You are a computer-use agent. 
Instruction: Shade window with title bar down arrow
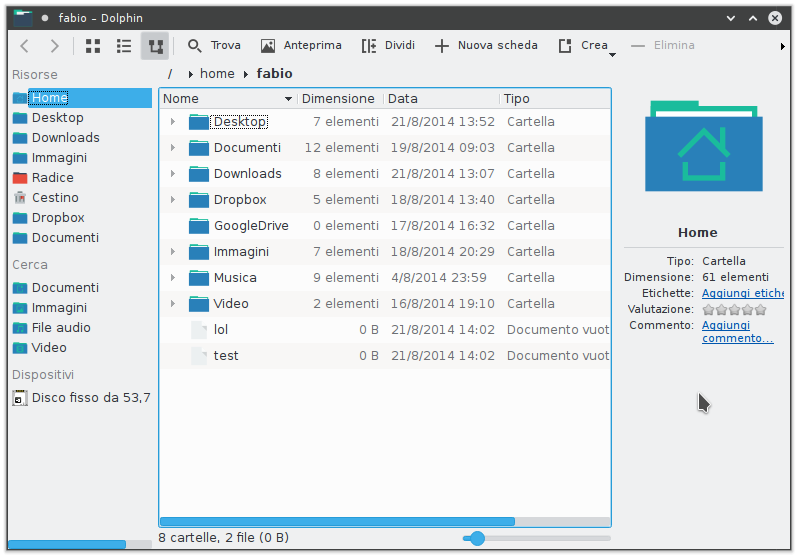[x=730, y=18]
